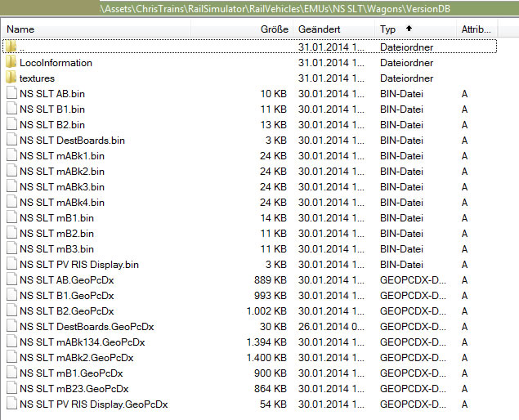
Task: Click the 1.394 KB size value
Action: (x=266, y=342)
